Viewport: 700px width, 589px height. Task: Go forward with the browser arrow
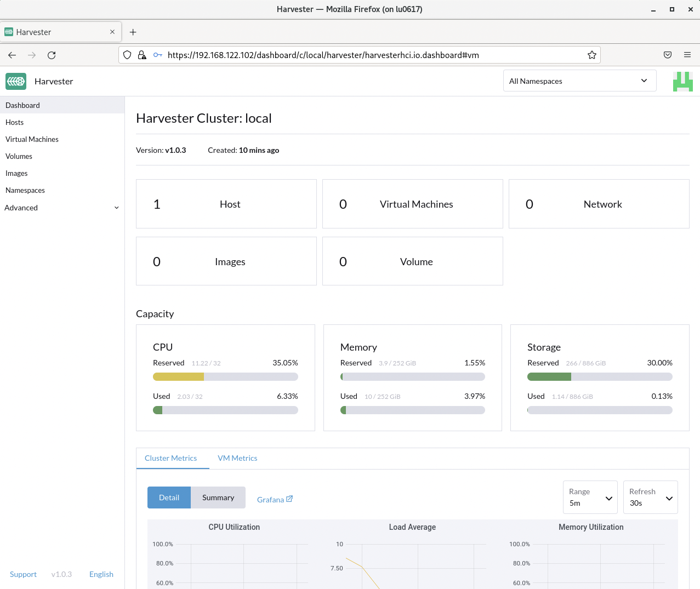32,55
